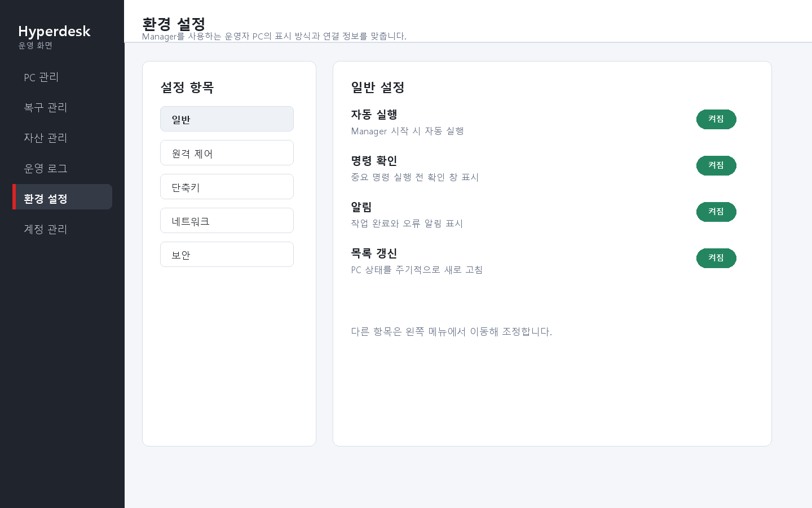Click the 'Manager 시작 시 자동 실행' description
812x508 pixels.
pos(407,131)
